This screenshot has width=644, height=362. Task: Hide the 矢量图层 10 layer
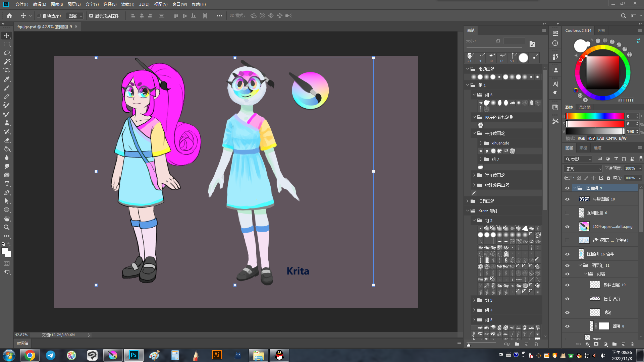click(x=567, y=199)
